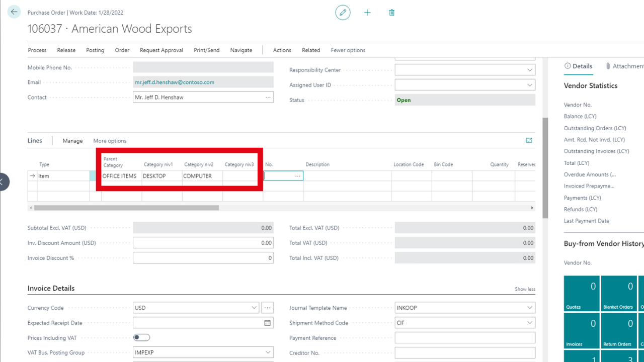This screenshot has width=644, height=362.
Task: Open Expected Receipt Date calendar picker
Action: [268, 323]
